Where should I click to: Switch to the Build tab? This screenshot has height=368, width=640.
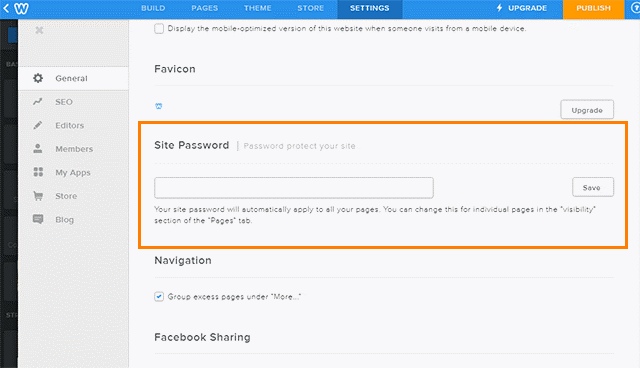click(x=153, y=8)
